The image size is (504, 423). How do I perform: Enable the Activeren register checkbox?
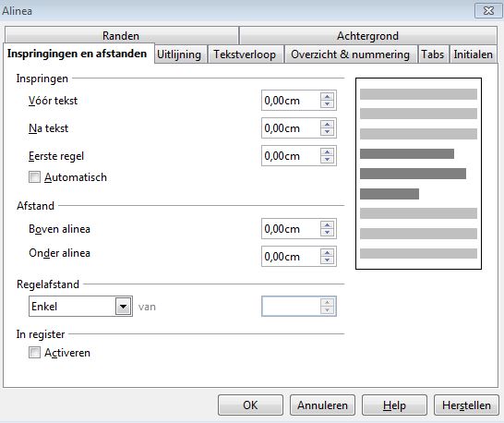[34, 352]
